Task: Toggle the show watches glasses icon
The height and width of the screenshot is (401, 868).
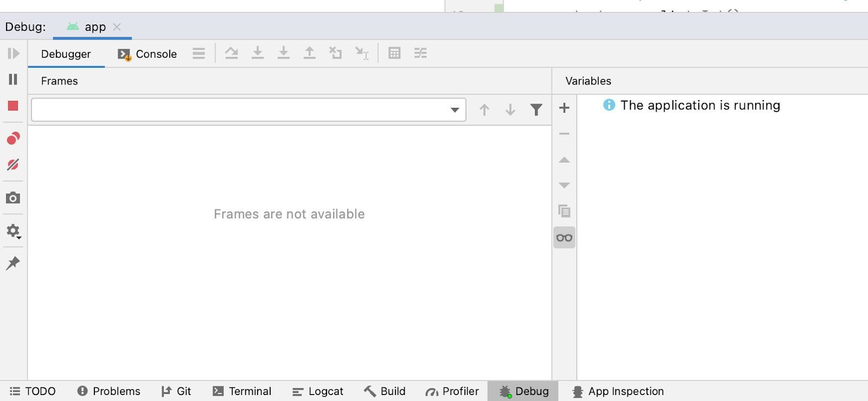Action: coord(564,238)
